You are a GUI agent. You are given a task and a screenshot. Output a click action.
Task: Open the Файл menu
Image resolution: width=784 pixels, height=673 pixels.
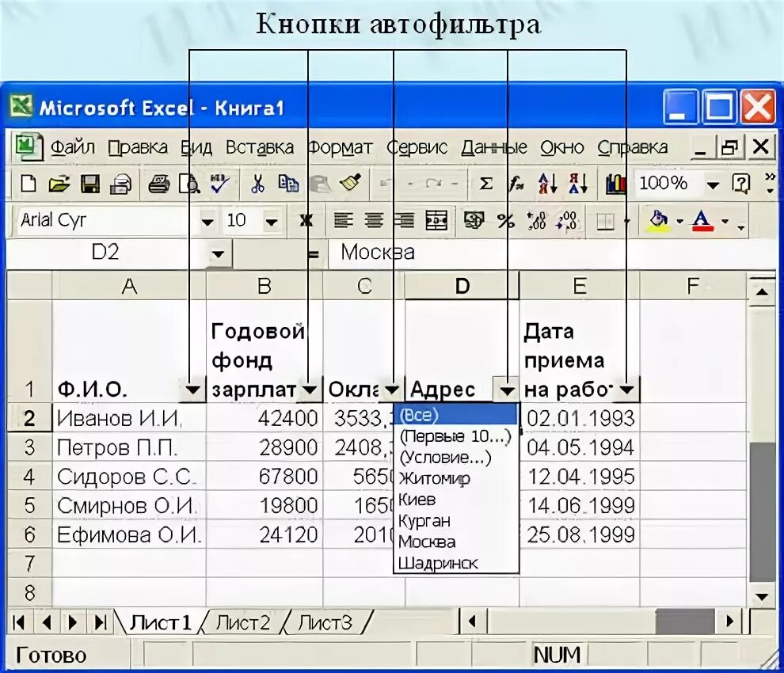pos(73,147)
